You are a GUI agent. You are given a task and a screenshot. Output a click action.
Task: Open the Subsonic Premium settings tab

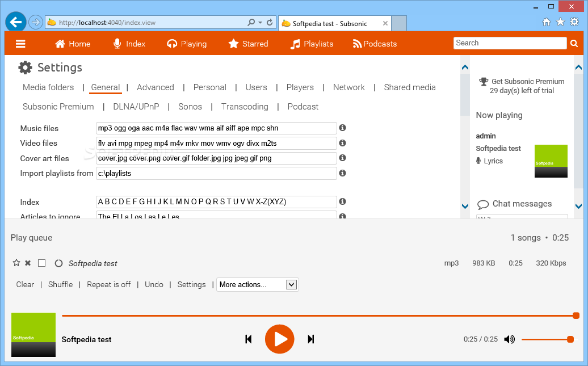58,107
